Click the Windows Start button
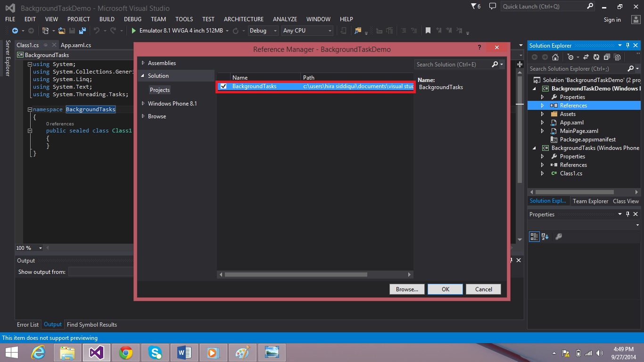The image size is (644, 362). tap(11, 352)
